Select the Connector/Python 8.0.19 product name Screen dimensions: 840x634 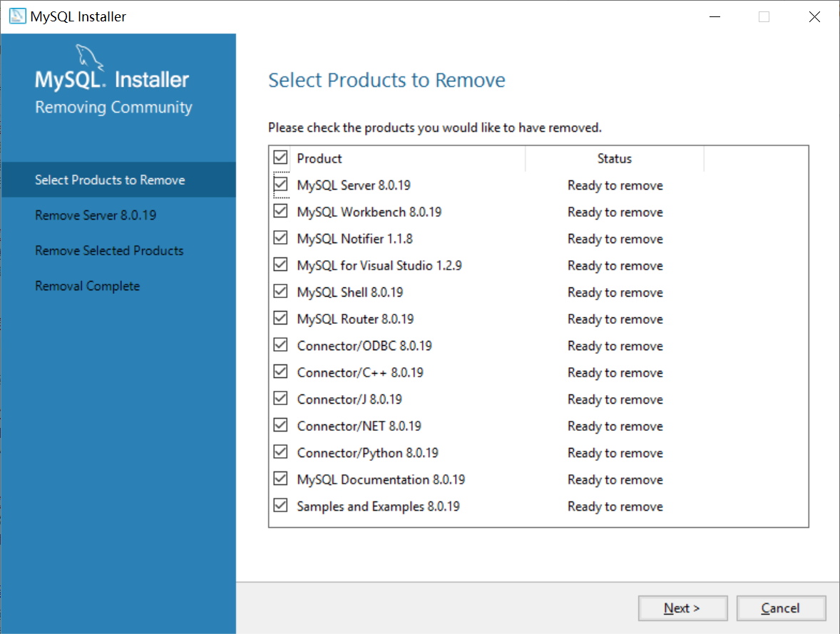pyautogui.click(x=367, y=454)
